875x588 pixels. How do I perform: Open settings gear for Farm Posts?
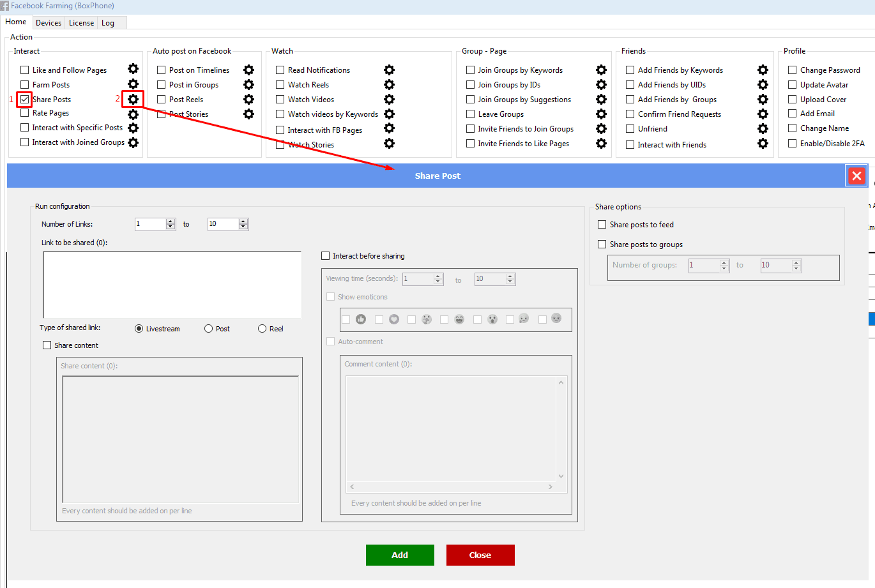133,84
